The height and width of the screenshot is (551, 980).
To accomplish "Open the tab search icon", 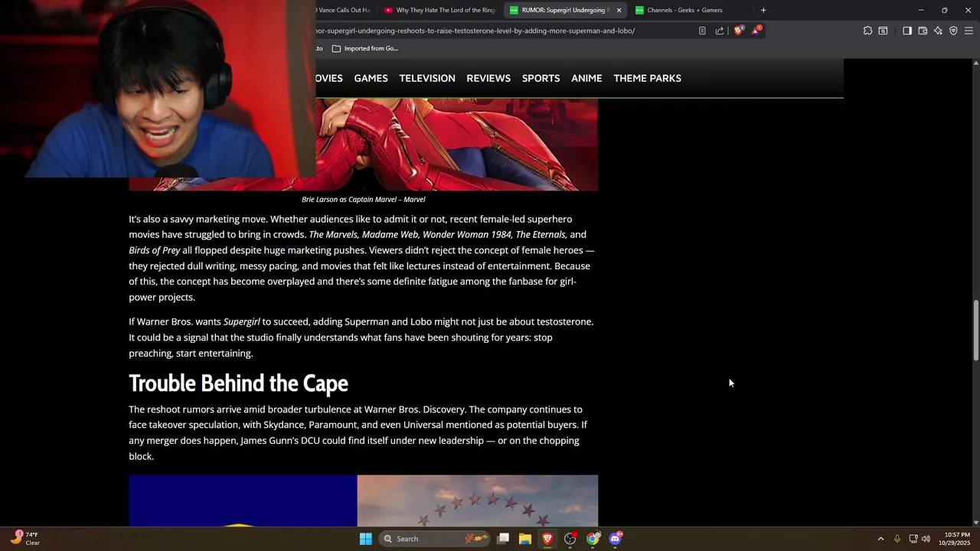I will [883, 31].
